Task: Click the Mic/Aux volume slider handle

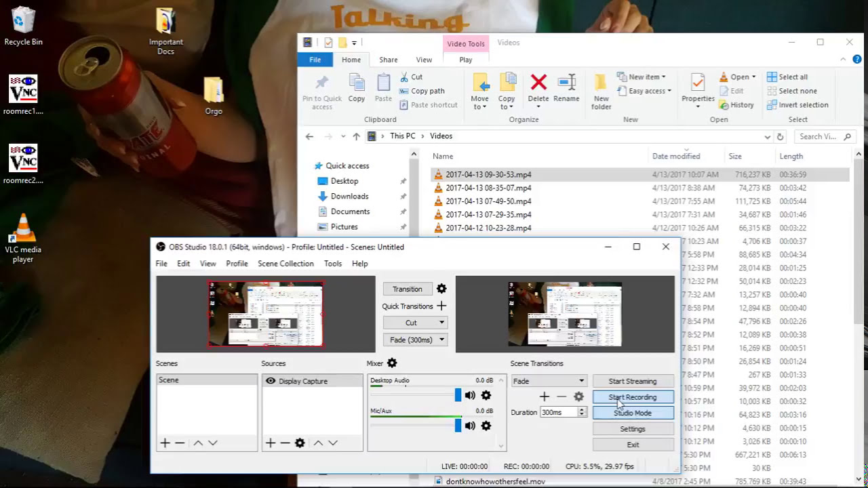Action: point(458,426)
